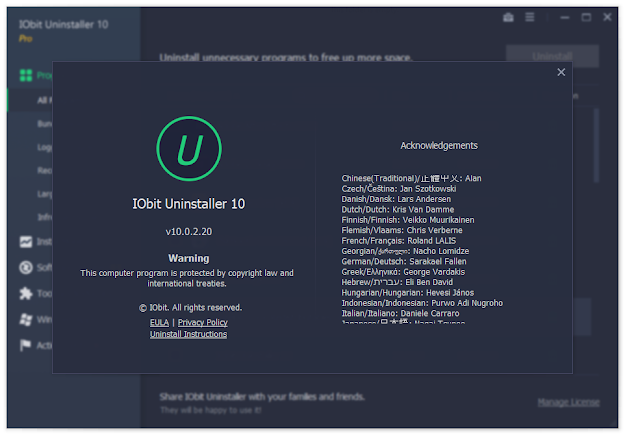Click the Dutch translator Kris Van Damme line
The height and width of the screenshot is (435, 625).
398,209
